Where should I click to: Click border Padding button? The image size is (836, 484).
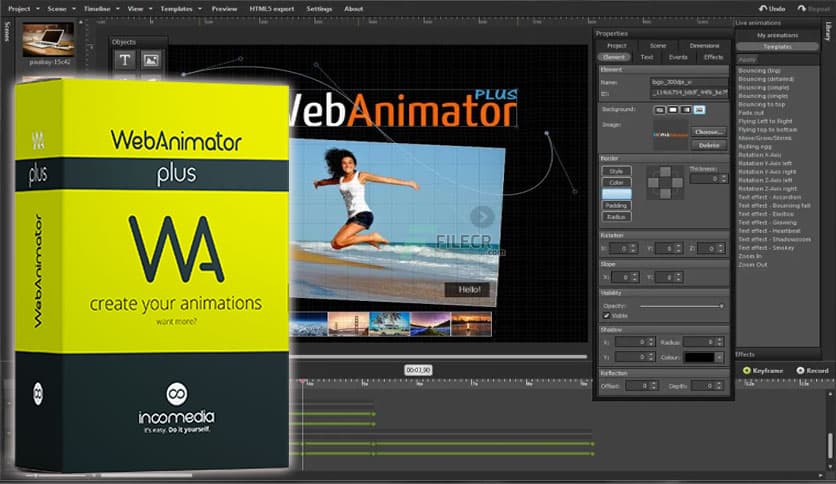[x=616, y=206]
